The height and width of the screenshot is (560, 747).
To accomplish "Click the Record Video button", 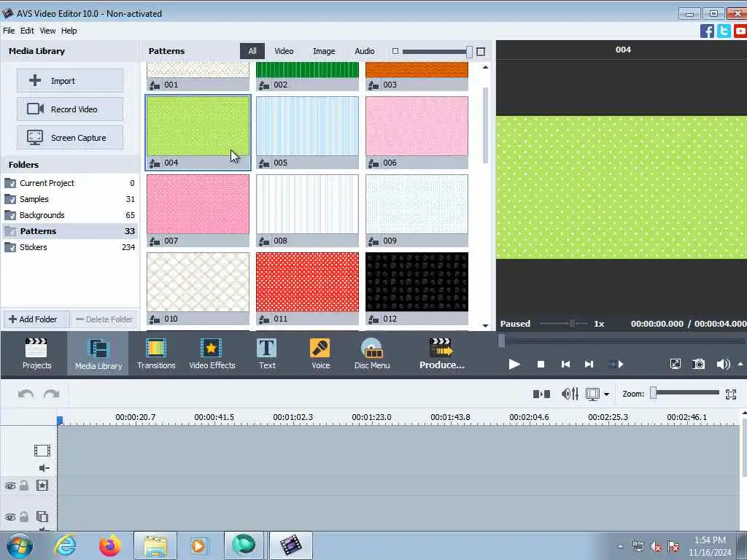I will tap(70, 109).
